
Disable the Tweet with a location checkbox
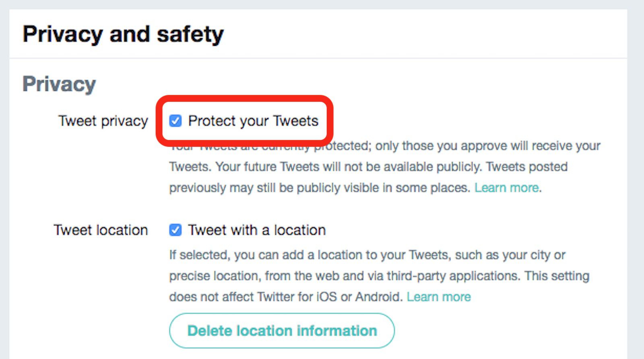click(175, 230)
